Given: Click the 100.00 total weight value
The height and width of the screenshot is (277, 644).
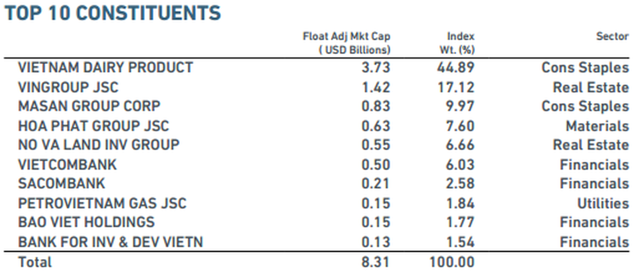Looking at the screenshot, I should [452, 262].
